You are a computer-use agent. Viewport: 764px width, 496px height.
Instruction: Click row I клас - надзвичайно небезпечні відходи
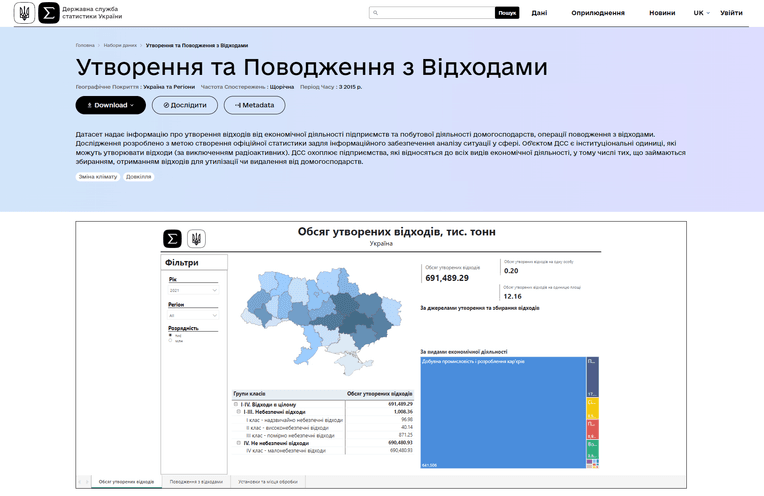(323, 420)
